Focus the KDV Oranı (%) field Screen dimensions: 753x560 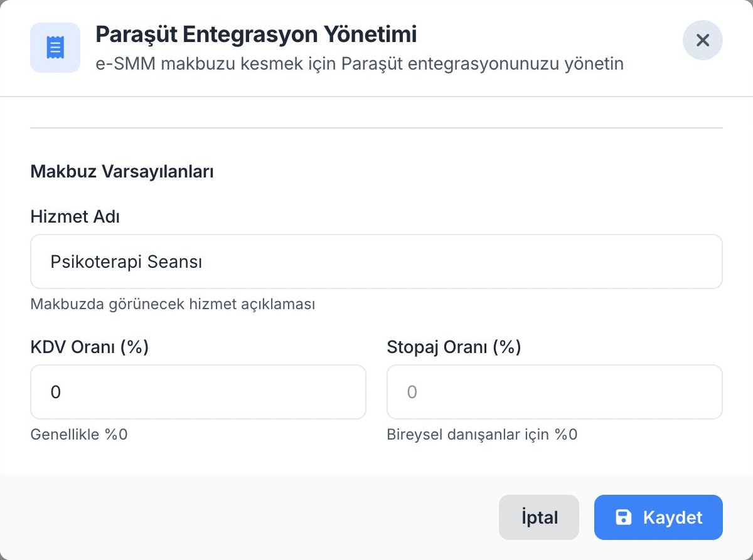[198, 392]
